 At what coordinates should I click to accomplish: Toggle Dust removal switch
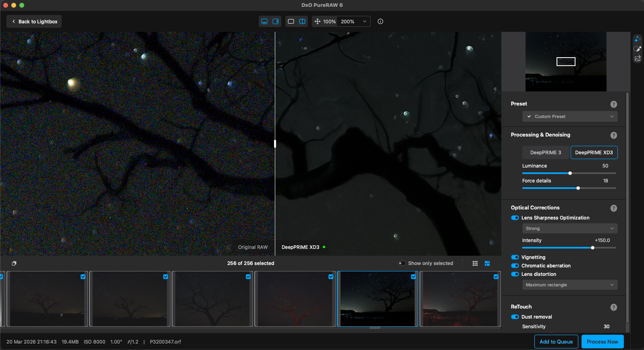pos(515,317)
